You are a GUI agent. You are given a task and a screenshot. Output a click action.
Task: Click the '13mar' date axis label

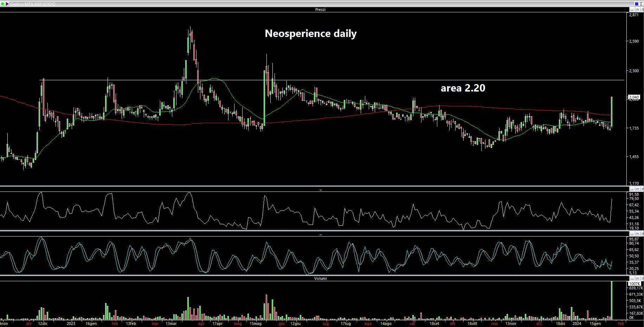point(171,323)
